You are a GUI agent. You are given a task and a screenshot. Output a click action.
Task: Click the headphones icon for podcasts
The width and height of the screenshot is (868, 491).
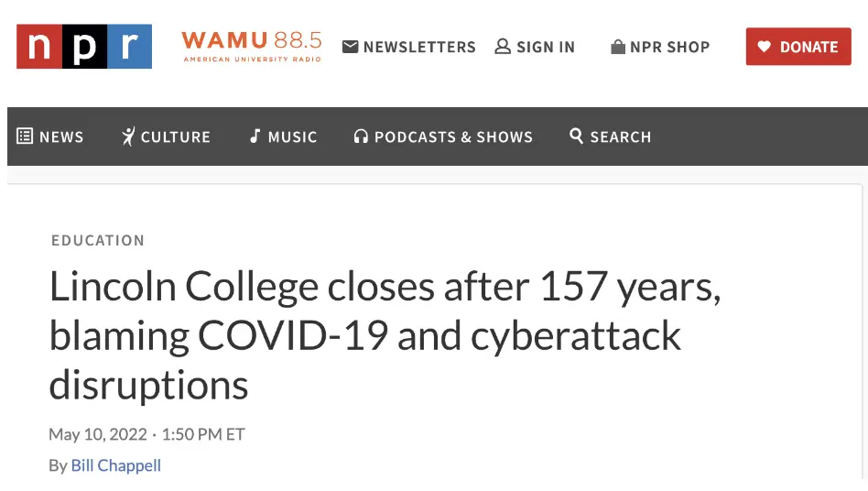(361, 136)
